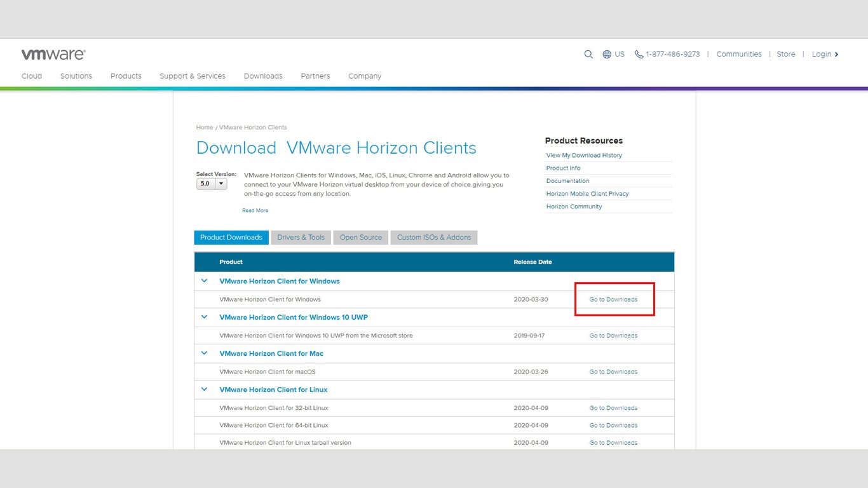
Task: Go to Downloads for macOS client
Action: [613, 372]
